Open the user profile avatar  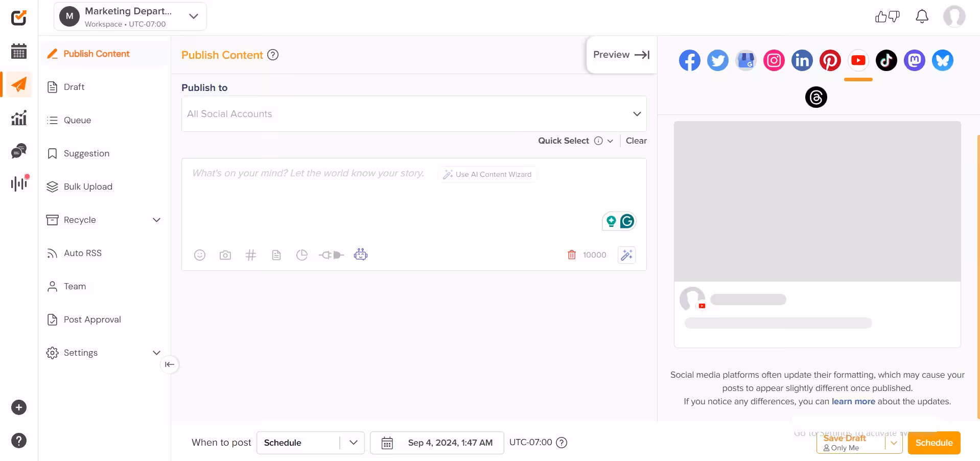[954, 16]
